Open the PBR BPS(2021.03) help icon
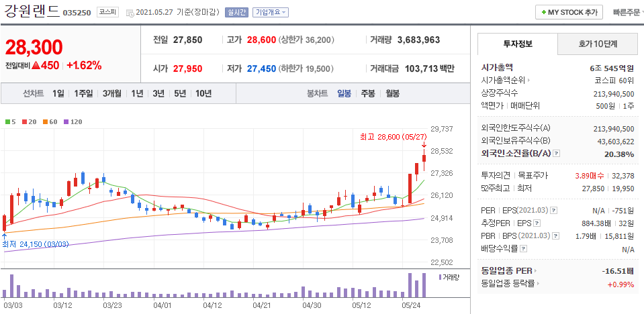This screenshot has height=314, width=644. coord(556,236)
